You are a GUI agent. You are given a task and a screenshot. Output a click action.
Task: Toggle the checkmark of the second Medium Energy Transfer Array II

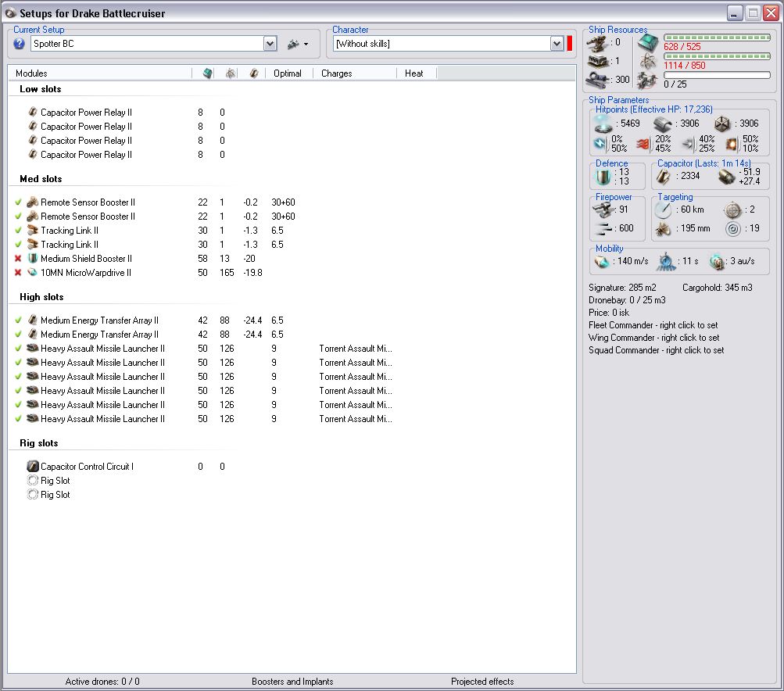[18, 334]
